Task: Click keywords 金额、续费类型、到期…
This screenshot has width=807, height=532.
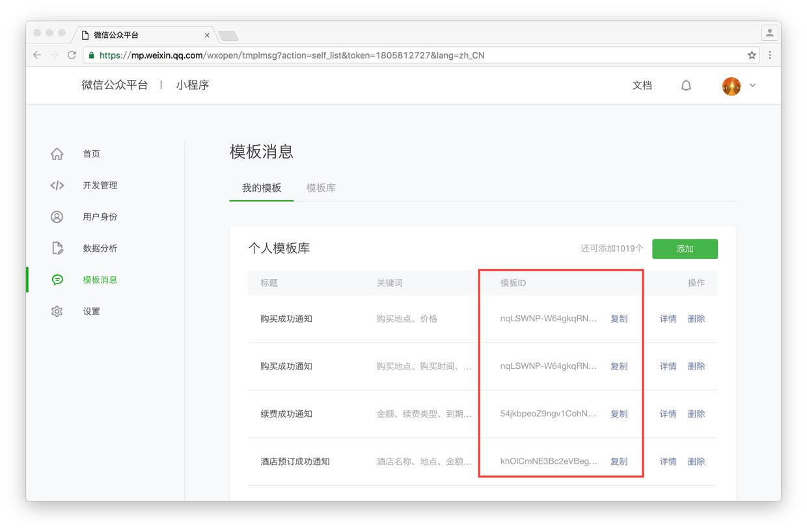Action: tap(424, 414)
